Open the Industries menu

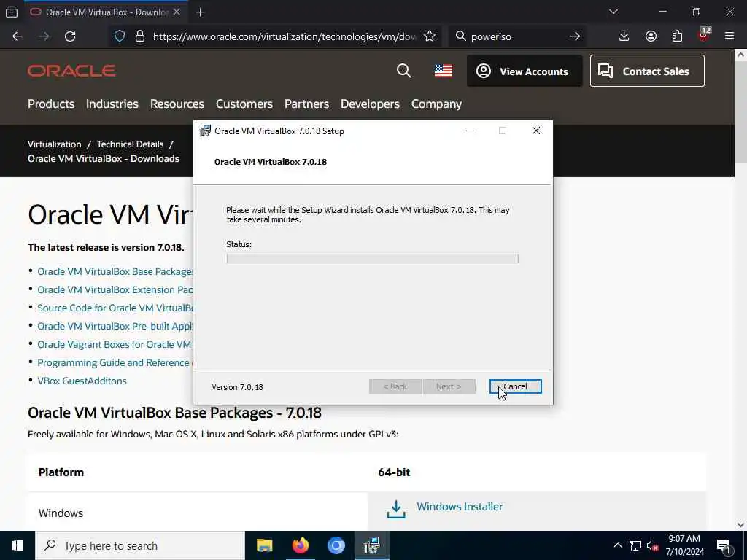coord(112,104)
